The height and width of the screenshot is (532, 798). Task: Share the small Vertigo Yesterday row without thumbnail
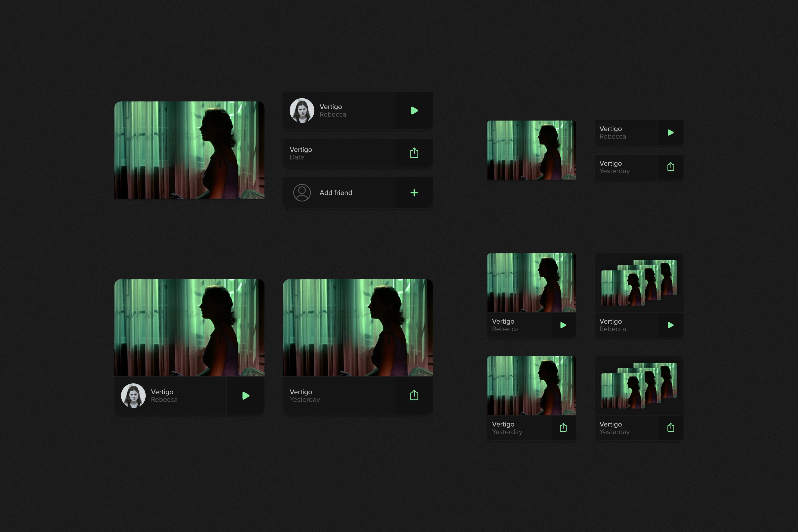(x=670, y=167)
